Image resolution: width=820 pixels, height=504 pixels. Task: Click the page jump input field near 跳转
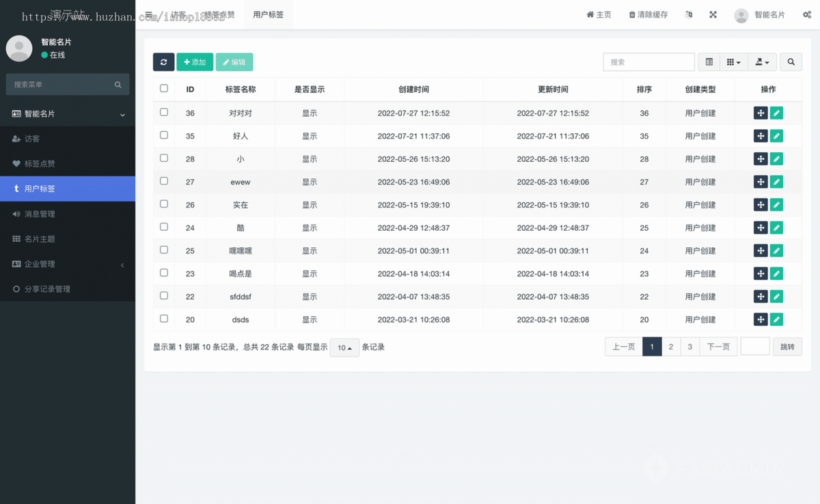click(754, 346)
